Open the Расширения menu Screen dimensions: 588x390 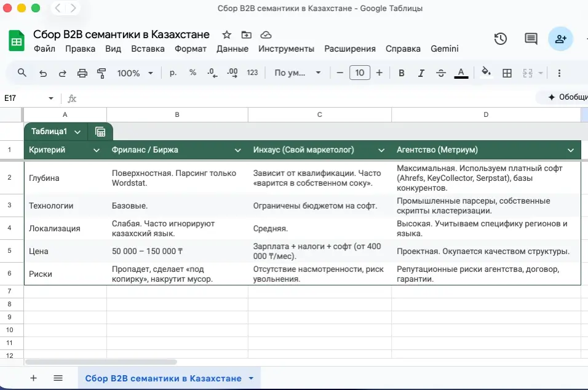349,49
